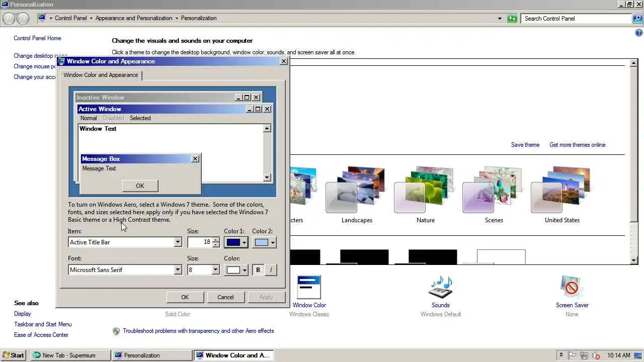The width and height of the screenshot is (644, 362).
Task: Increase item size with up spinner
Action: pos(216,240)
